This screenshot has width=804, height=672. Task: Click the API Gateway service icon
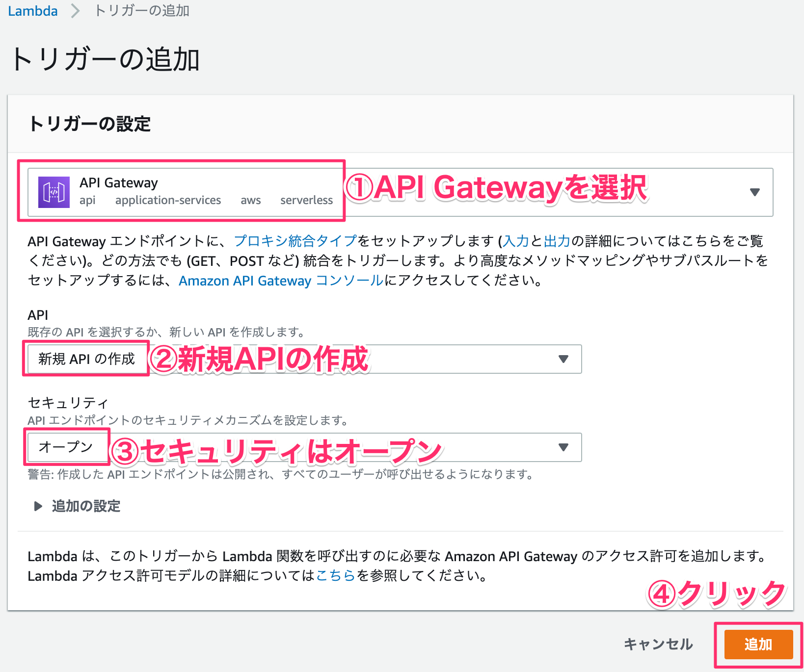point(54,192)
